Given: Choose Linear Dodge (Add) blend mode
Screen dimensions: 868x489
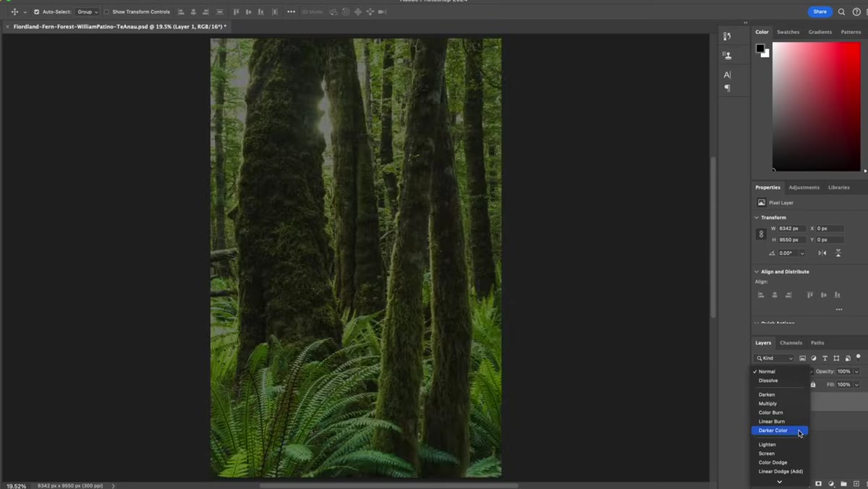Looking at the screenshot, I should point(780,472).
